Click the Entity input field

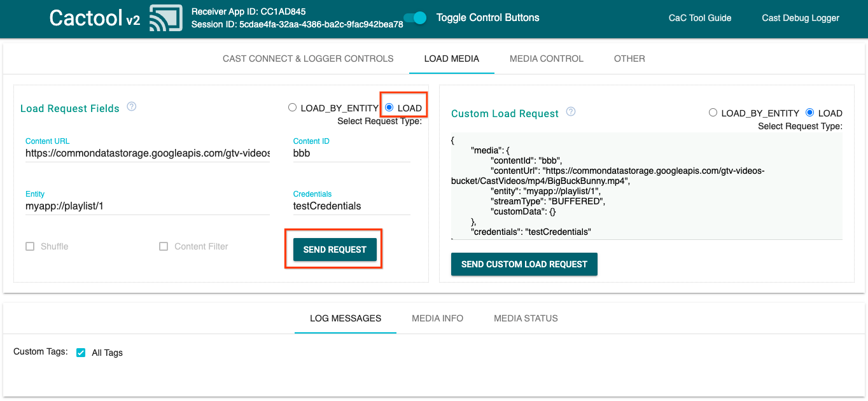coord(146,206)
